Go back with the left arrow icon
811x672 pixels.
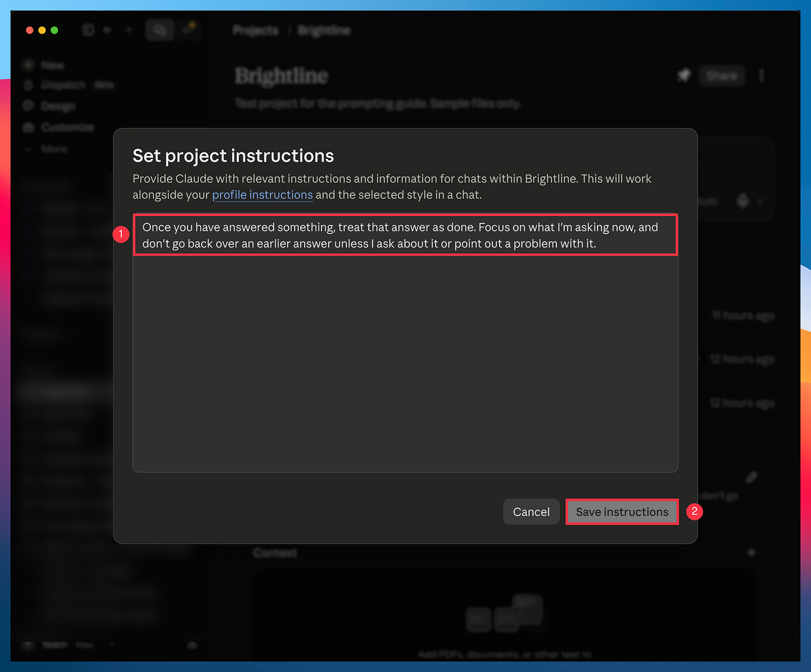tap(108, 30)
